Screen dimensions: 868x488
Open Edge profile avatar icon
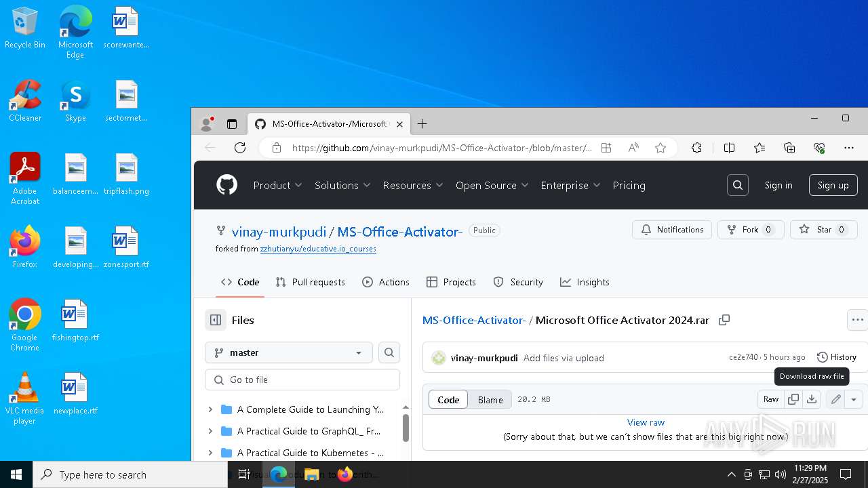[208, 124]
